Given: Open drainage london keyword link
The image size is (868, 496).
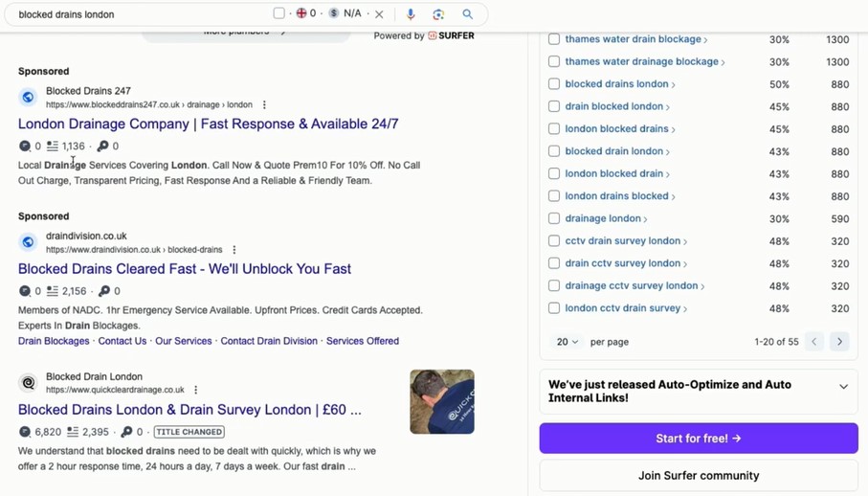Looking at the screenshot, I should [x=603, y=218].
